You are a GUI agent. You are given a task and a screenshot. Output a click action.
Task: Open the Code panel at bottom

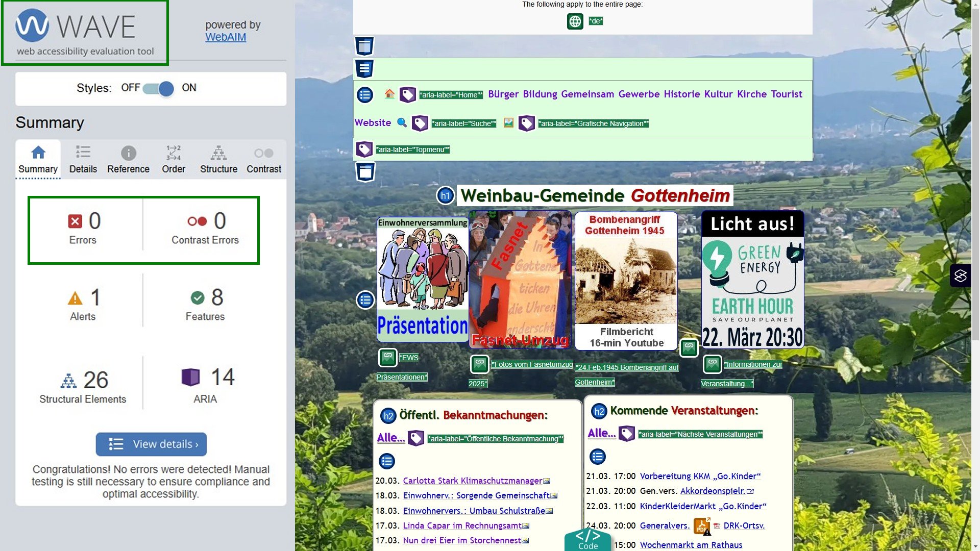(x=587, y=540)
